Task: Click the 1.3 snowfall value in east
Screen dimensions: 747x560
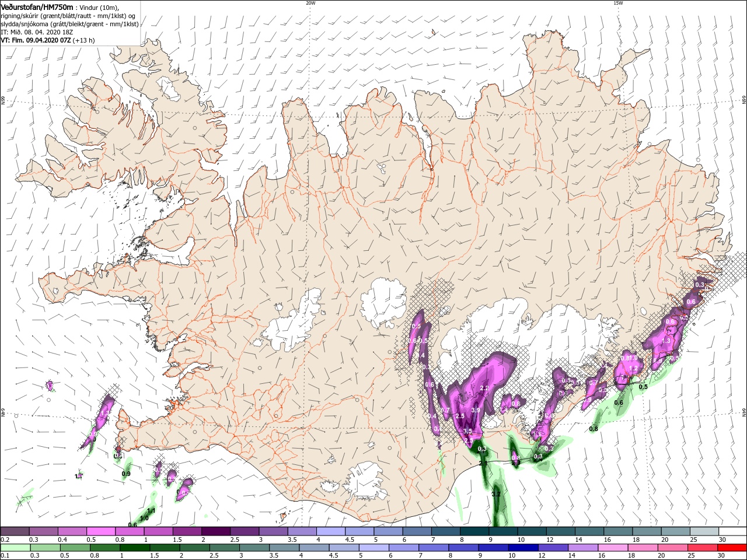Action: 666,341
